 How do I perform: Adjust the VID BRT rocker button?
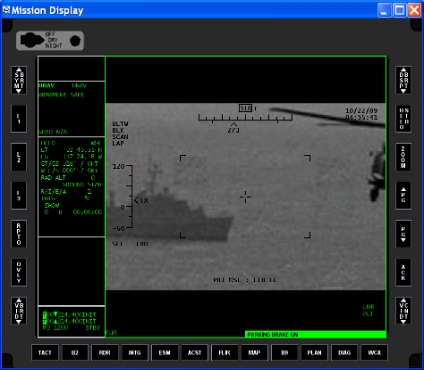pyautogui.click(x=19, y=311)
